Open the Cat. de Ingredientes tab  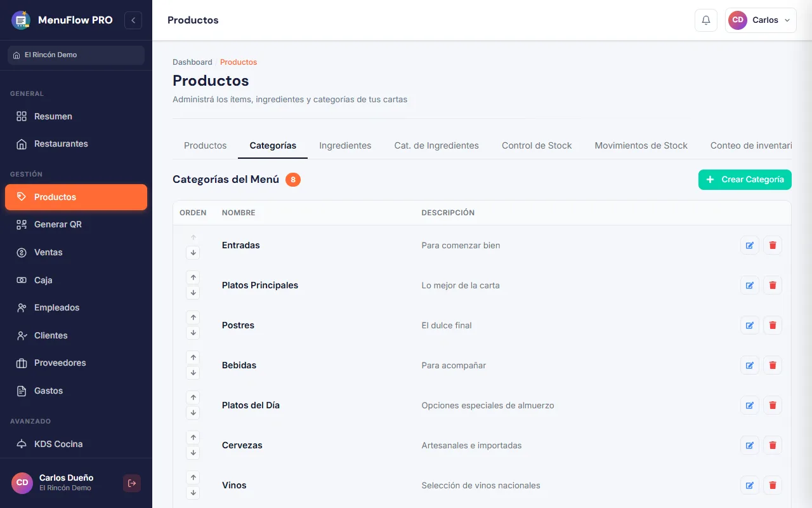pos(436,145)
